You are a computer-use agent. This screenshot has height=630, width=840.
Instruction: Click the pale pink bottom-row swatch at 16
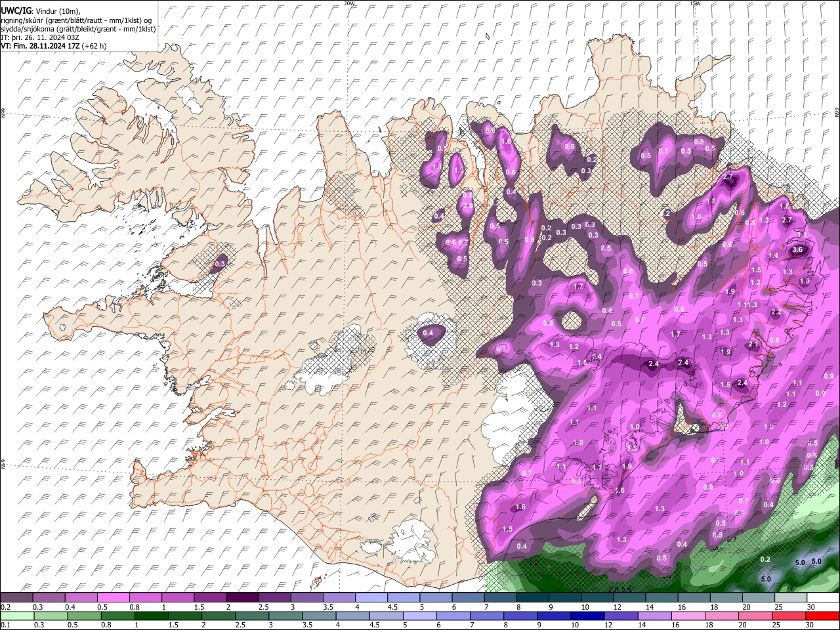(688, 616)
